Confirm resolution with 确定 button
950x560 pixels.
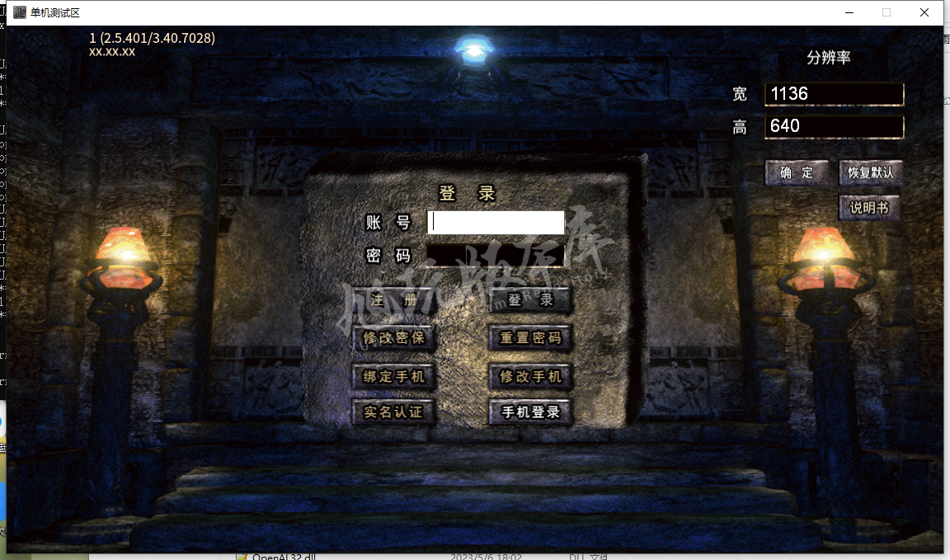click(x=797, y=172)
